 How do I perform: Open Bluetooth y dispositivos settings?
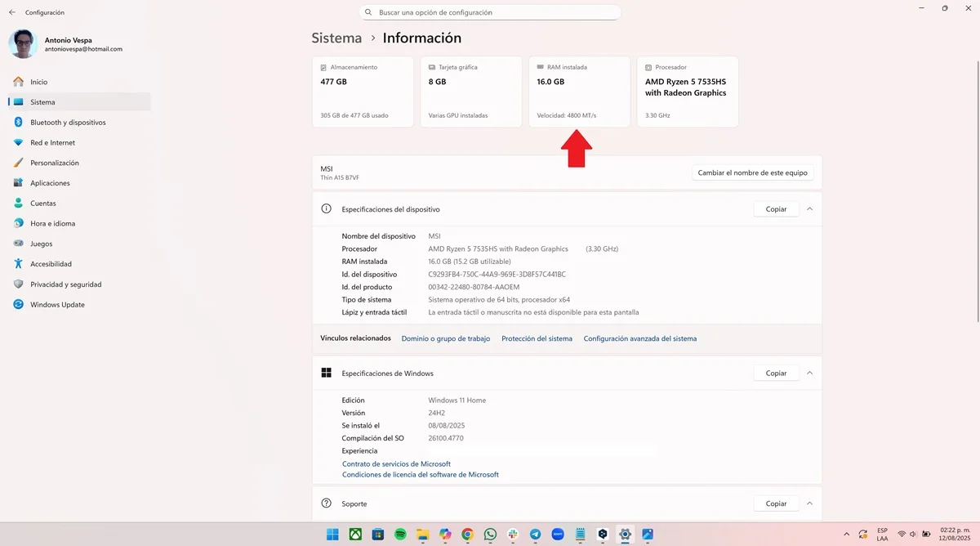tap(79, 123)
